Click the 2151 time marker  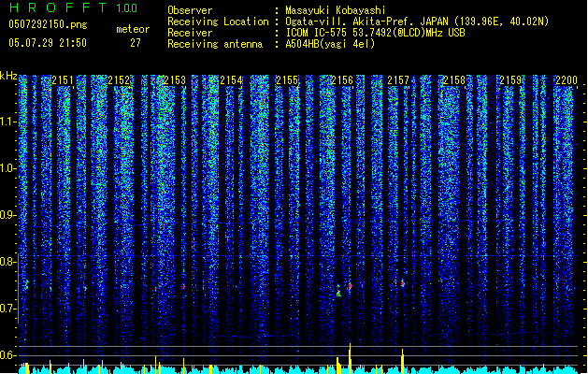point(63,80)
